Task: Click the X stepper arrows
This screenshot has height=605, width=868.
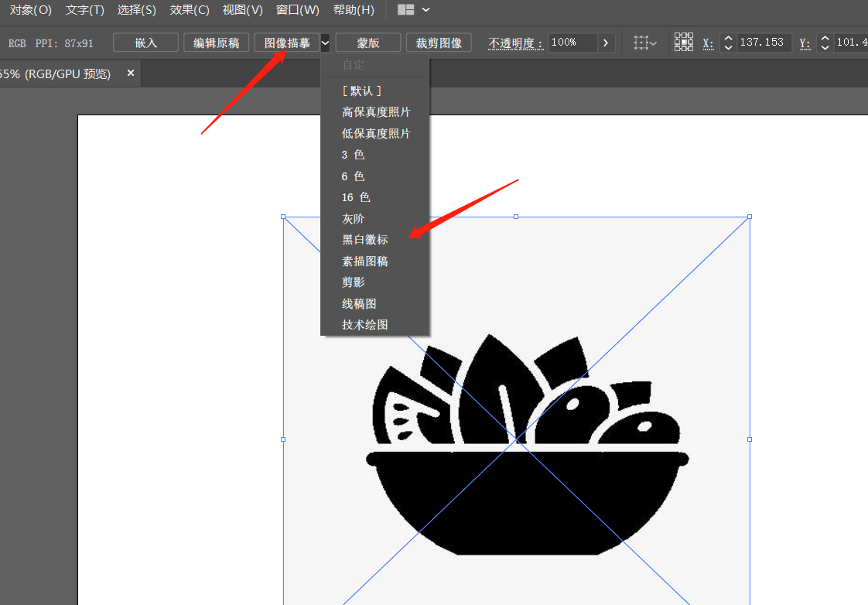Action: (x=729, y=43)
